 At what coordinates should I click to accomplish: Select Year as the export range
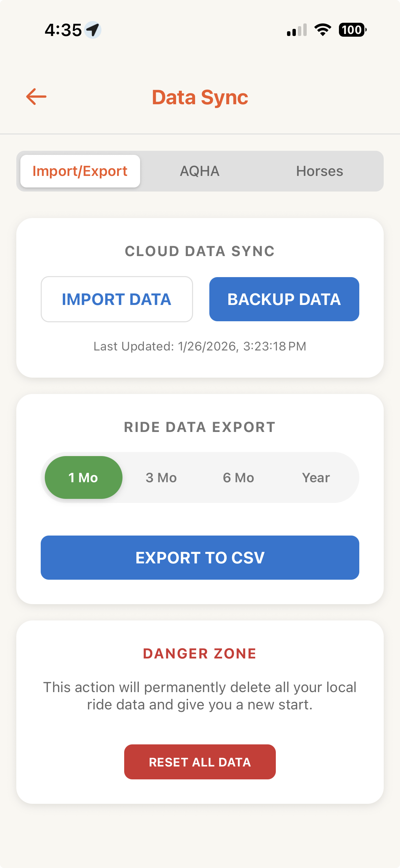click(x=316, y=477)
